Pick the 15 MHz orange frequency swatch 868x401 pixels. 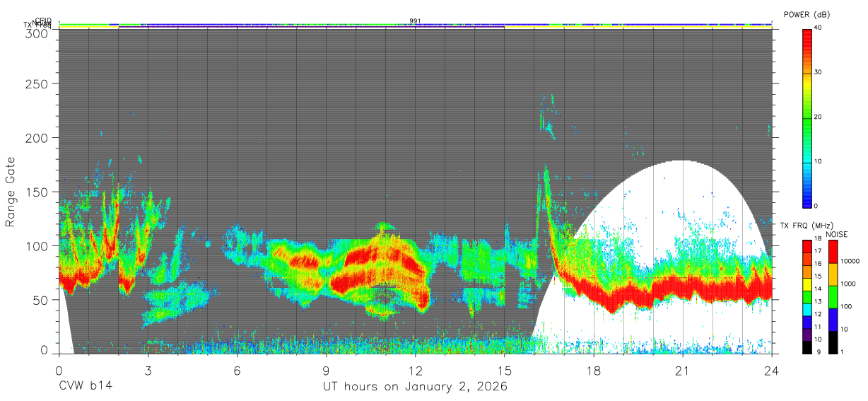(x=807, y=272)
